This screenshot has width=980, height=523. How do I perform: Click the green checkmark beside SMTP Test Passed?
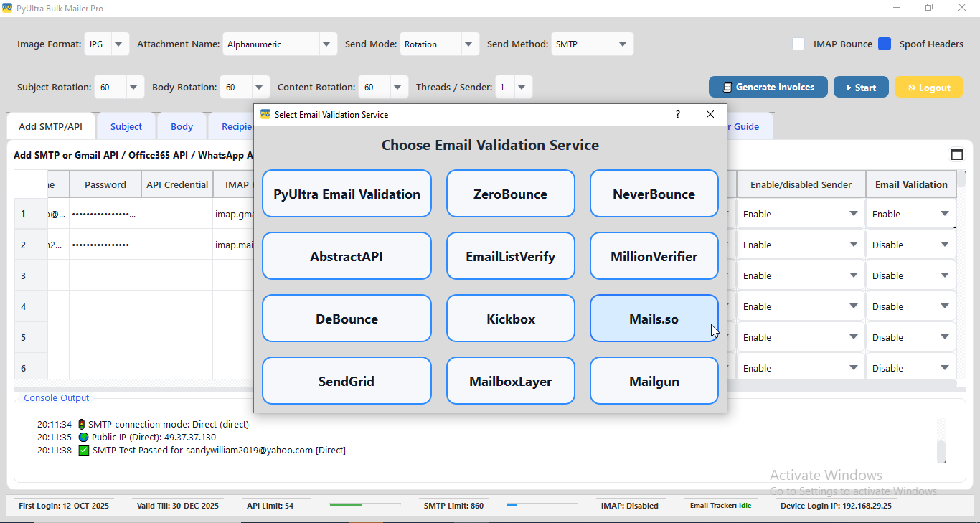tap(83, 450)
